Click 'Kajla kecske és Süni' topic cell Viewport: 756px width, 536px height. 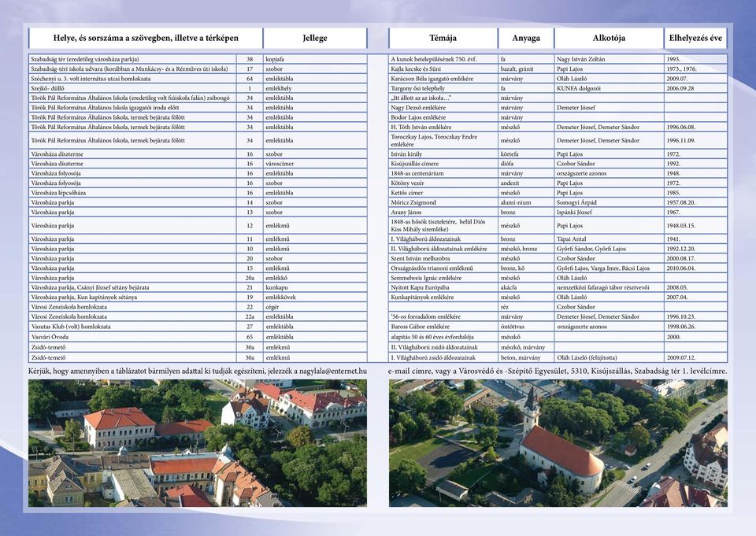tap(443, 69)
